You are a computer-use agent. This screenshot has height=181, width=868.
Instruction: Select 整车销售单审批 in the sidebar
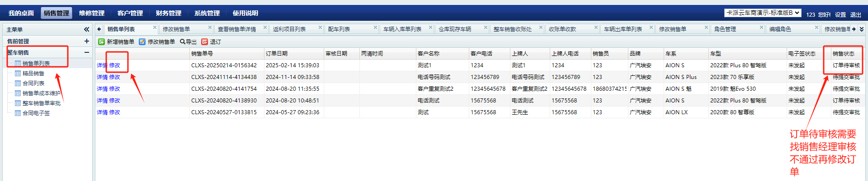click(42, 103)
